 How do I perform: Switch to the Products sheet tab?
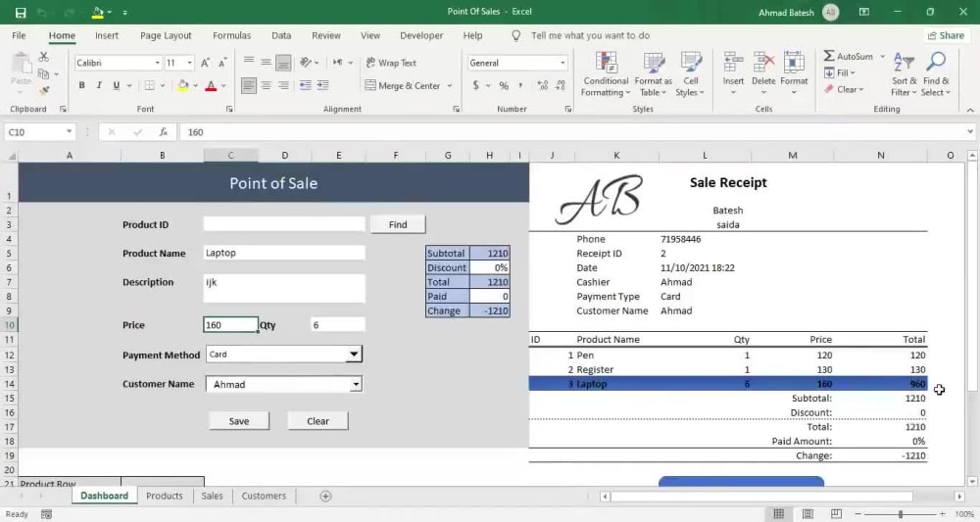165,496
